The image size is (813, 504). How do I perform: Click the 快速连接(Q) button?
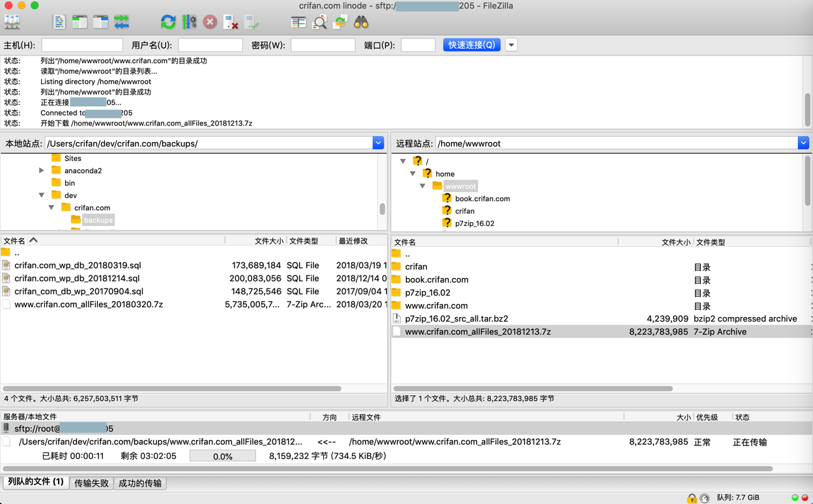click(x=472, y=45)
